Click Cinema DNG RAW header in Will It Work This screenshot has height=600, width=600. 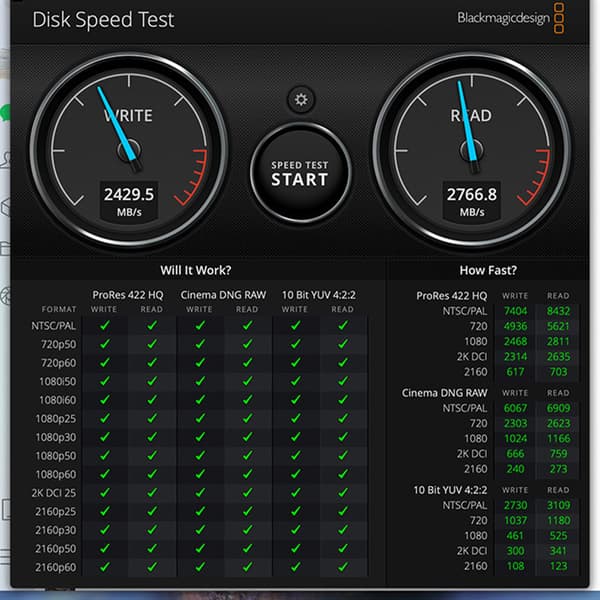pos(223,295)
